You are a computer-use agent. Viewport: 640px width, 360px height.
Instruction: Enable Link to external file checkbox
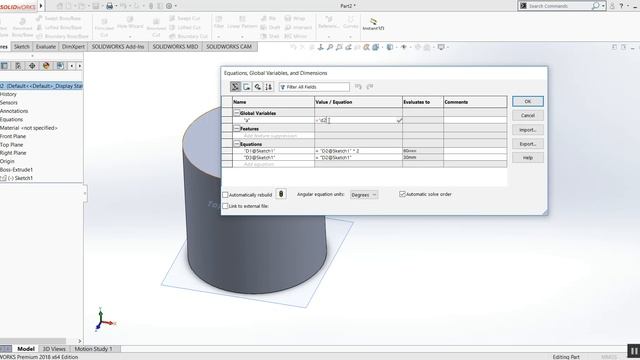pyautogui.click(x=225, y=206)
